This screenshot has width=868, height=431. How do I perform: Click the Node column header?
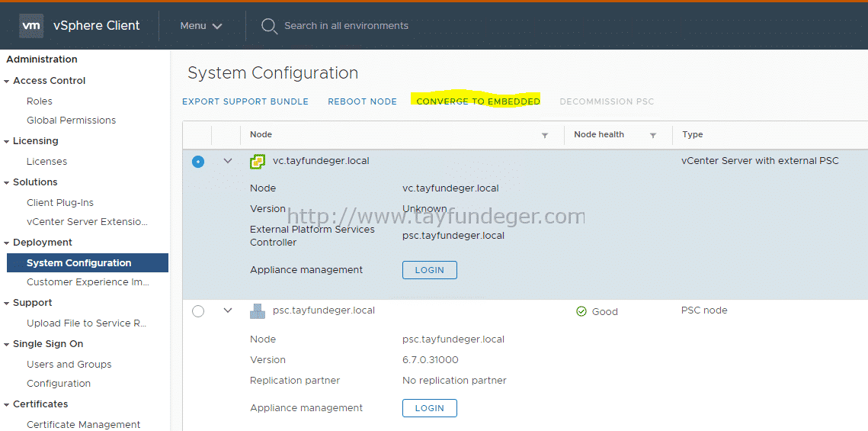click(x=261, y=134)
